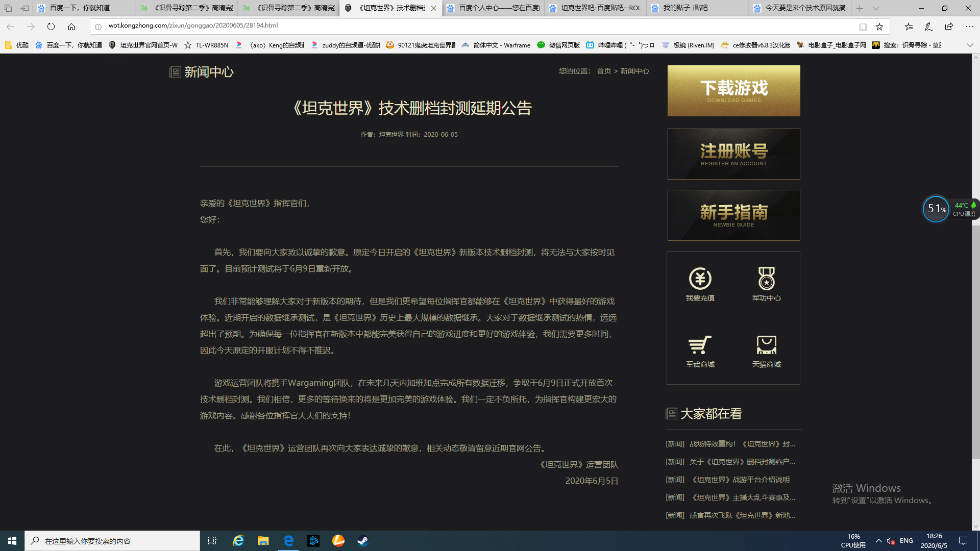
Task: Click the browser Forward arrow
Action: tap(31, 27)
